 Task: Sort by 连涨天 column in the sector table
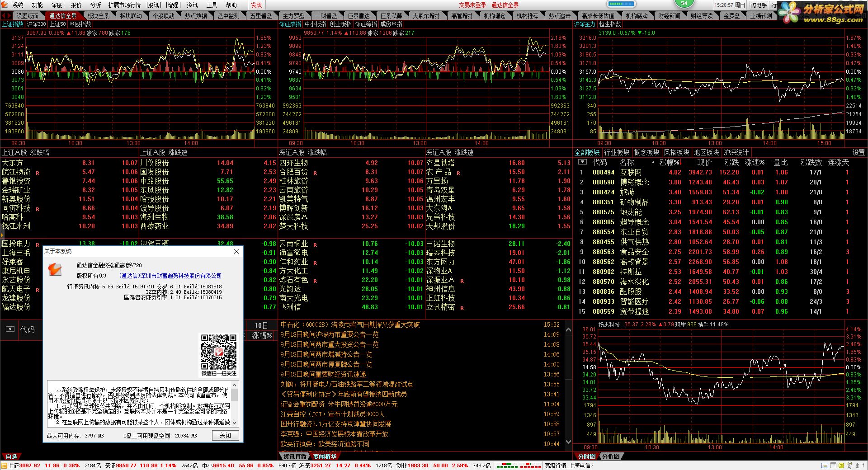(839, 162)
